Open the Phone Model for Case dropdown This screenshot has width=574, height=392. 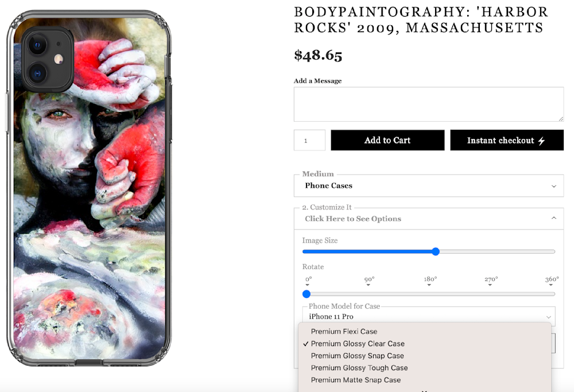tap(428, 316)
